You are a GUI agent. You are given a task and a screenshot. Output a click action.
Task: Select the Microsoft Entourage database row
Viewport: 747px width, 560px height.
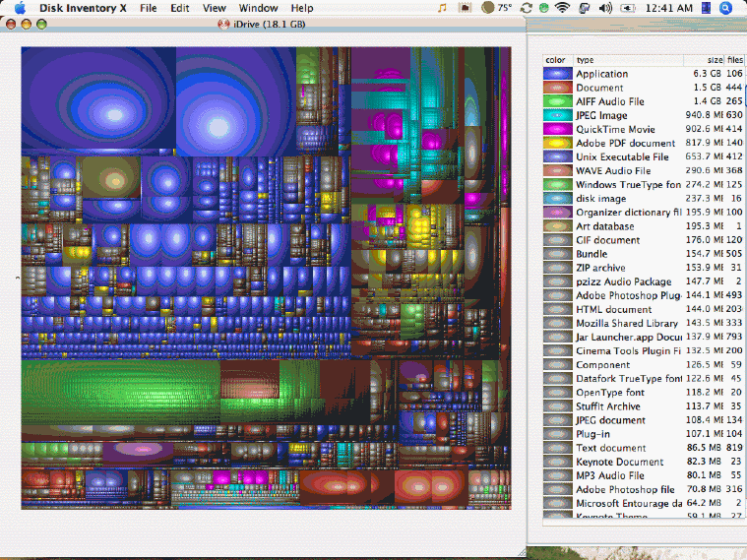[x=643, y=503]
